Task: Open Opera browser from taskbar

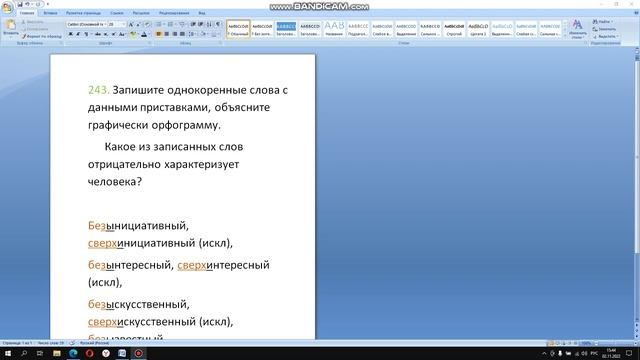Action: [x=89, y=353]
